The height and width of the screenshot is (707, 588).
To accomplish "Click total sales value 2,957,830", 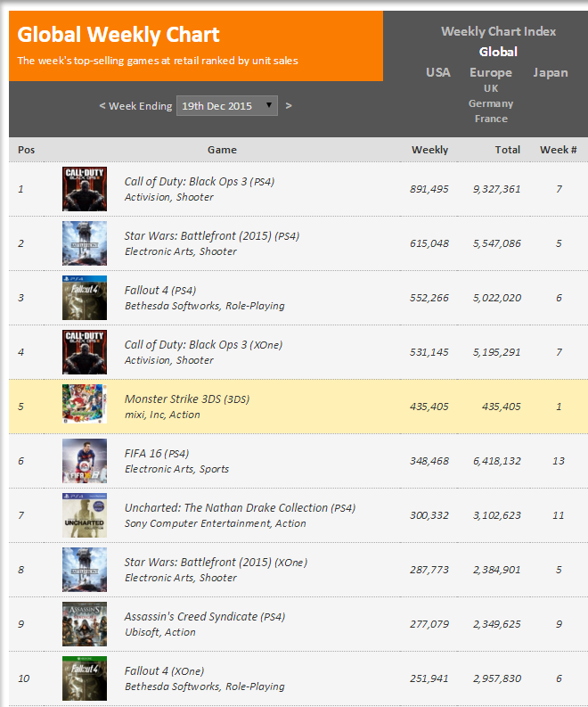I will coord(496,679).
